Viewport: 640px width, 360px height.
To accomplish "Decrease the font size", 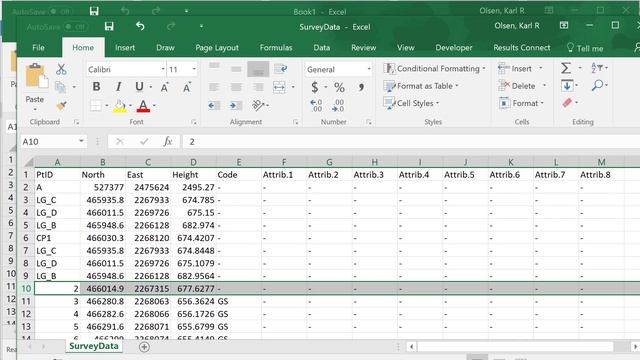I will pyautogui.click(x=187, y=87).
